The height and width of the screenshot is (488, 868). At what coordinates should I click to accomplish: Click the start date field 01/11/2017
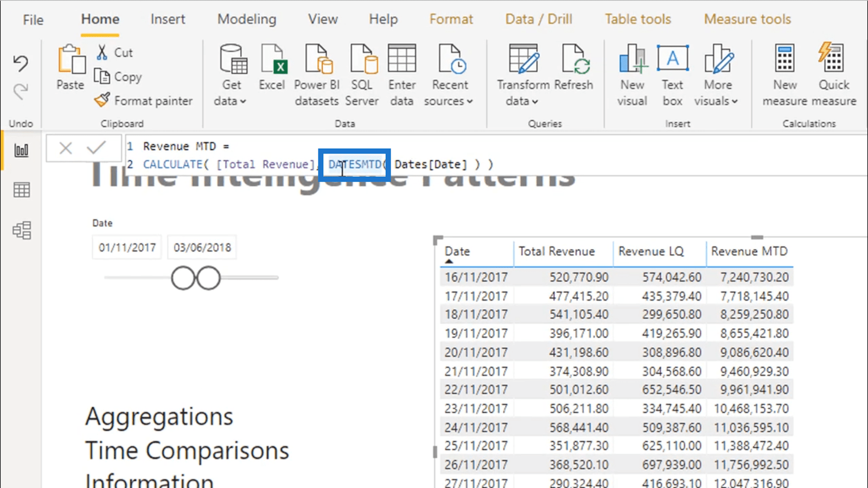(x=127, y=248)
